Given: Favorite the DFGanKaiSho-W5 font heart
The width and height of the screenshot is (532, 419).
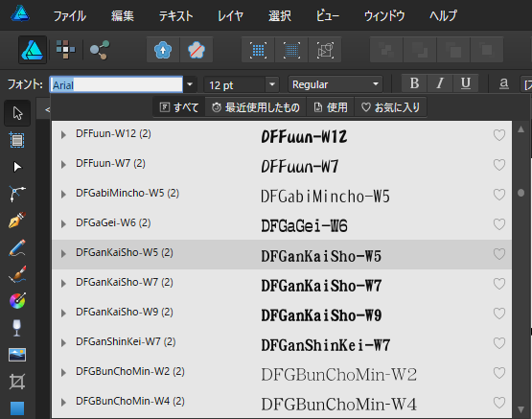Looking at the screenshot, I should tap(499, 254).
